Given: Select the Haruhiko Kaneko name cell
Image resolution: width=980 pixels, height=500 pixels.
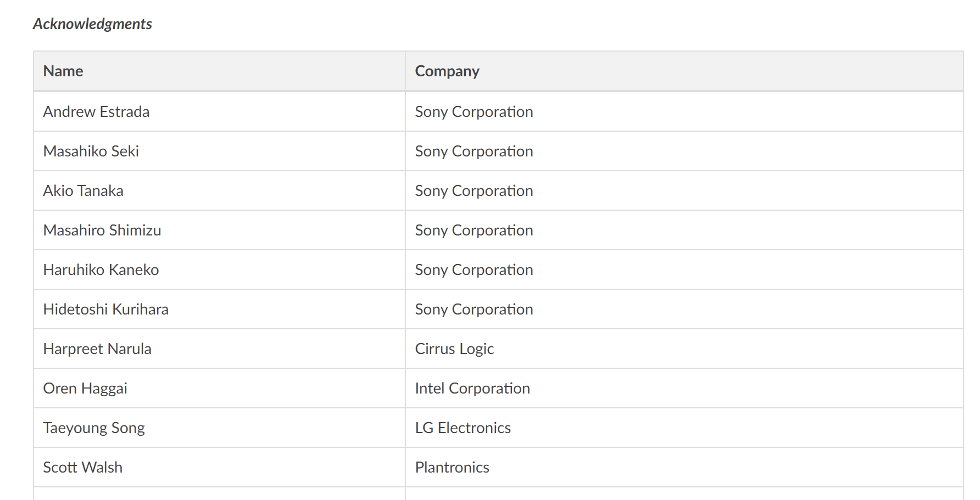Looking at the screenshot, I should pos(101,270).
